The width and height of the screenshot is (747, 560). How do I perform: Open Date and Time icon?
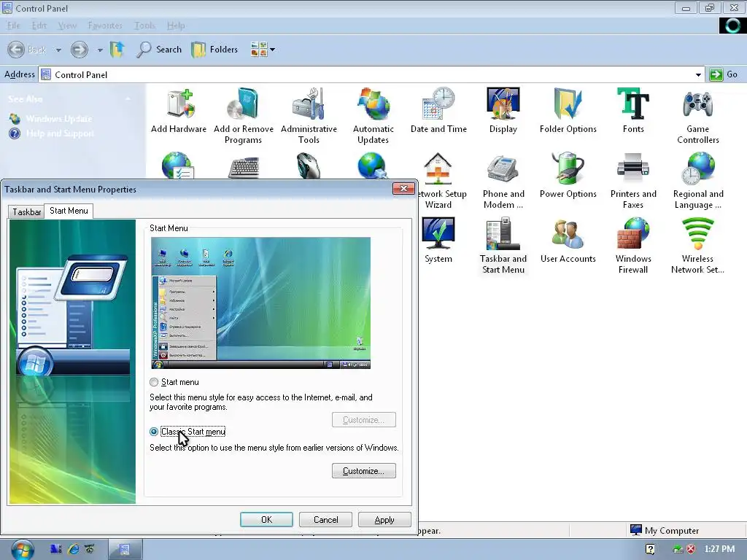(x=438, y=111)
